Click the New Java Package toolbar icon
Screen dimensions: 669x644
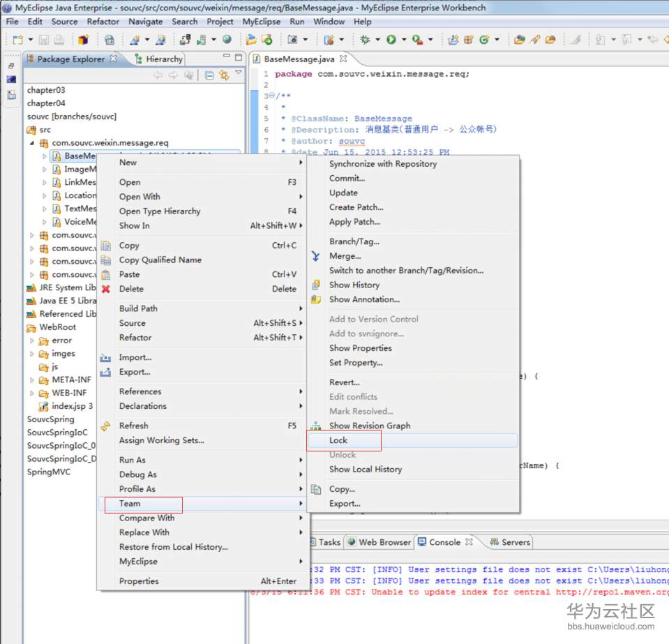click(468, 40)
